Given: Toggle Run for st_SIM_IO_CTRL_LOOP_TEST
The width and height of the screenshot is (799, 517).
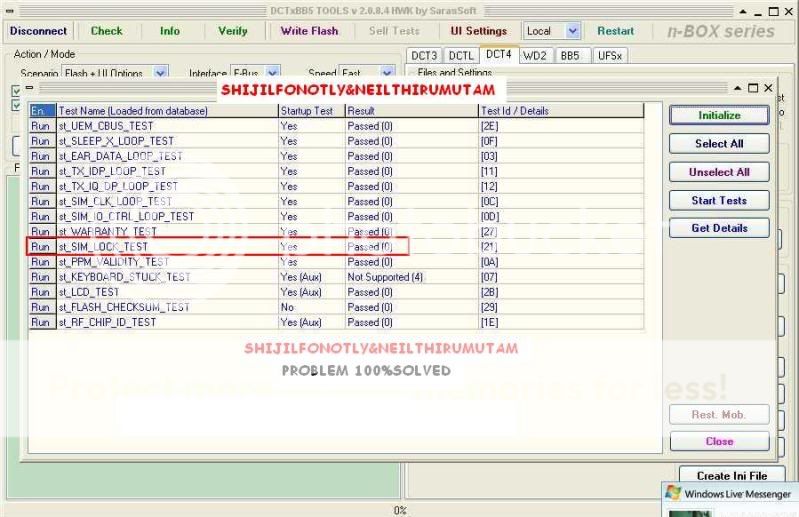Looking at the screenshot, I should 41,217.
